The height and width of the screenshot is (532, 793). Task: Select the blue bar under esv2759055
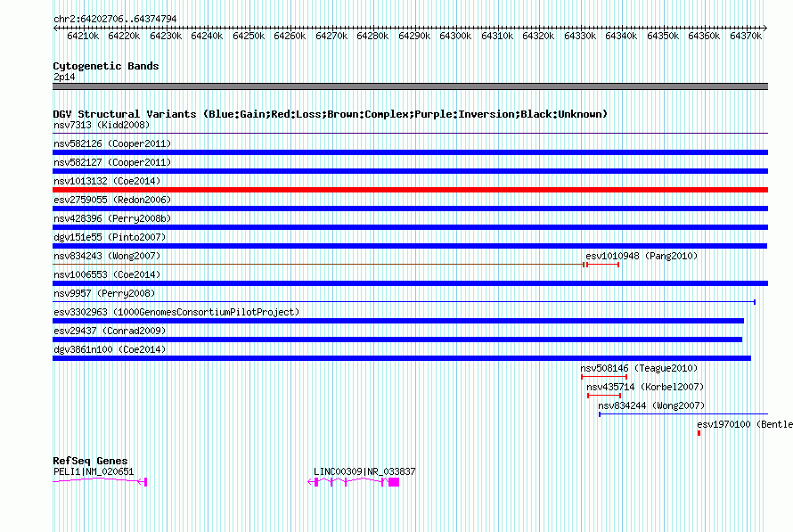tap(410, 209)
